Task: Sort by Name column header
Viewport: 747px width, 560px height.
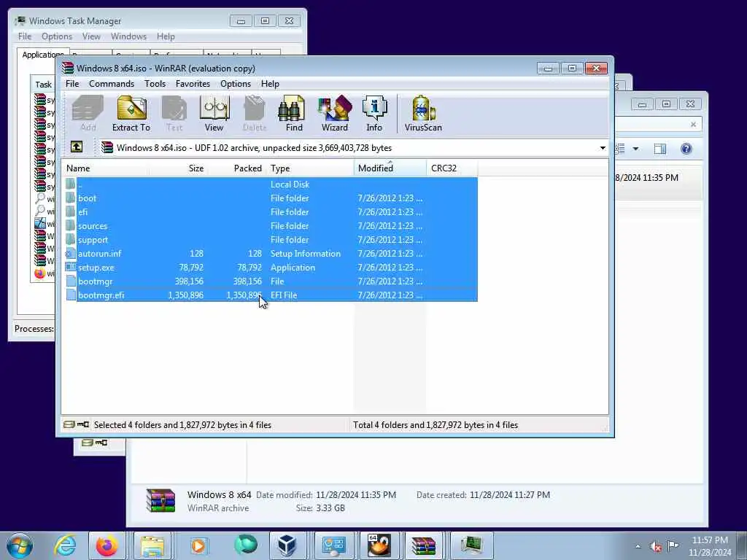Action: pyautogui.click(x=104, y=168)
